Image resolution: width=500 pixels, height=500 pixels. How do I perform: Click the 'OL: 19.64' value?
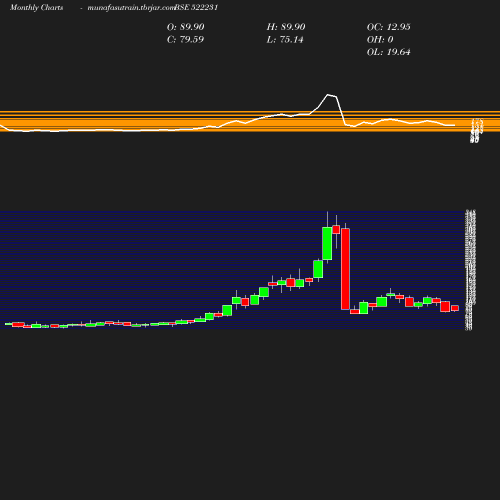[389, 52]
